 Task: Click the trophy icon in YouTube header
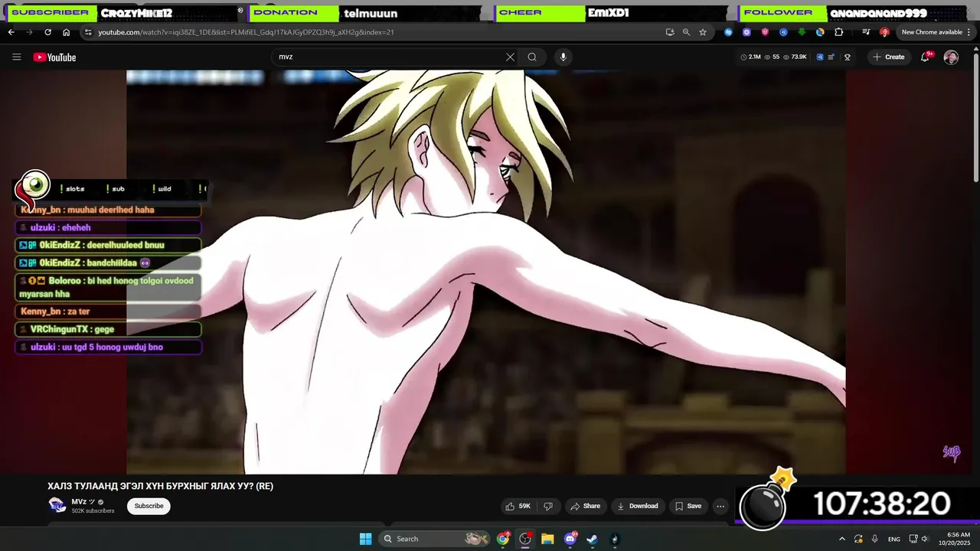[x=848, y=57]
